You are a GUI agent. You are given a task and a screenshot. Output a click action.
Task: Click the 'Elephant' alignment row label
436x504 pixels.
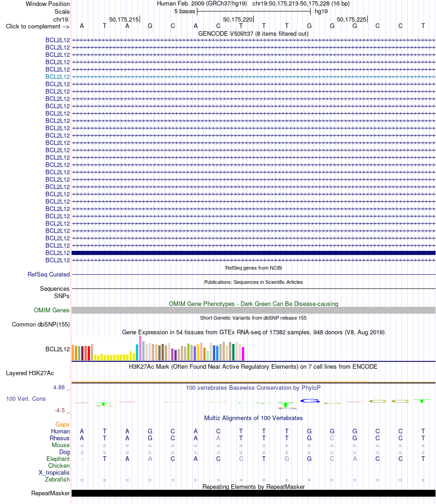pyautogui.click(x=58, y=459)
